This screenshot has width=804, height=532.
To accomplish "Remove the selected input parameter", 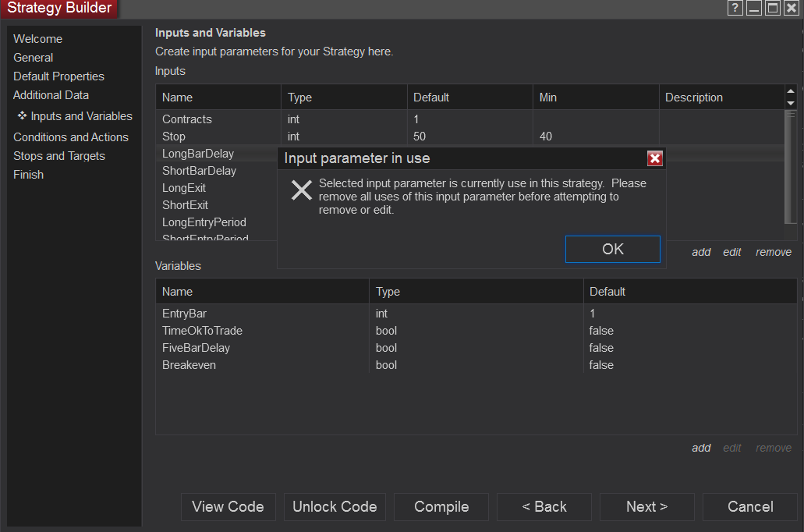I will point(774,252).
